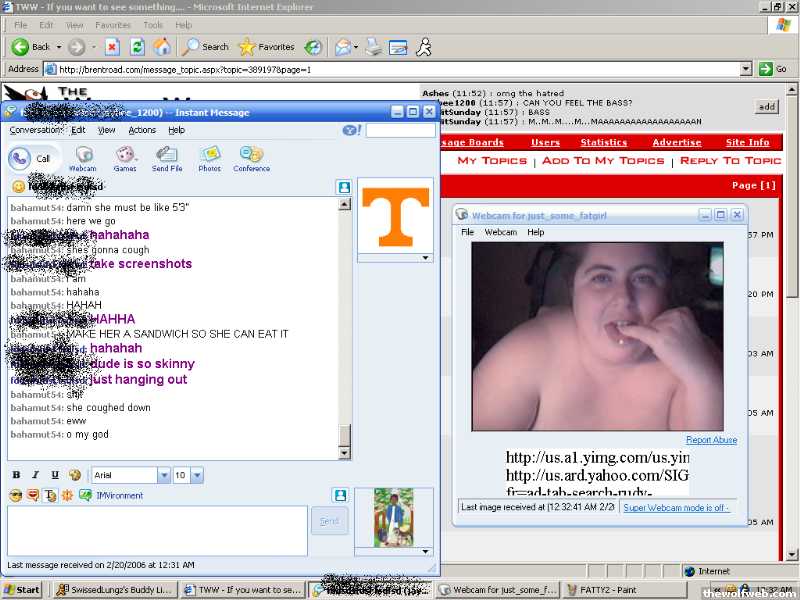The width and height of the screenshot is (800, 600).
Task: Click the Send File icon
Action: coord(167,155)
